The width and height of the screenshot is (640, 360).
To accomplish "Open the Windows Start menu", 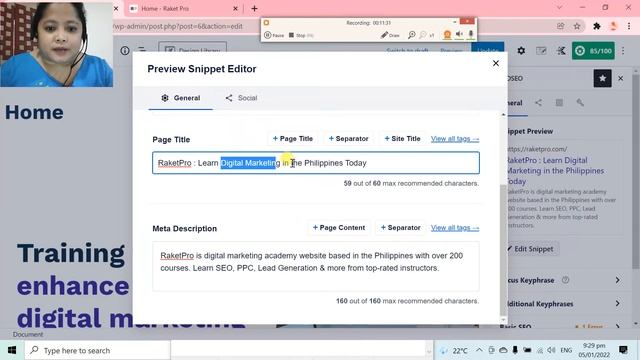I will click(x=12, y=350).
